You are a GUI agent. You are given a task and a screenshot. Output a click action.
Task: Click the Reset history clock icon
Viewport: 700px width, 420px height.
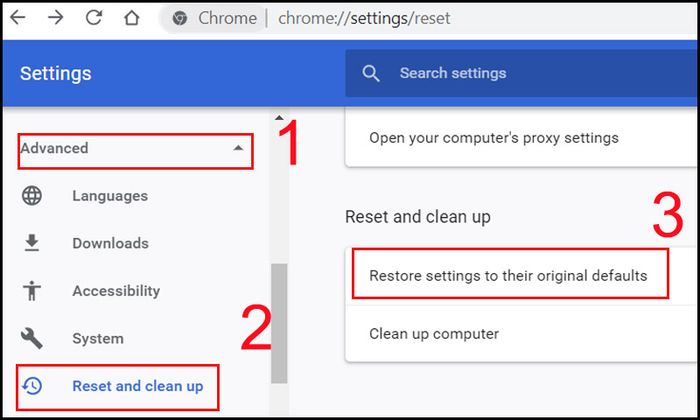[32, 386]
